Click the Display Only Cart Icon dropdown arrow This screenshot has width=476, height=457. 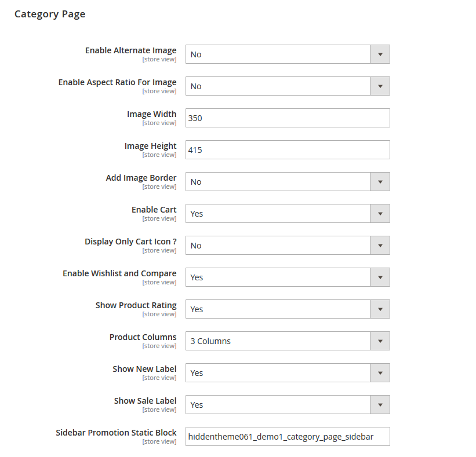coord(380,245)
